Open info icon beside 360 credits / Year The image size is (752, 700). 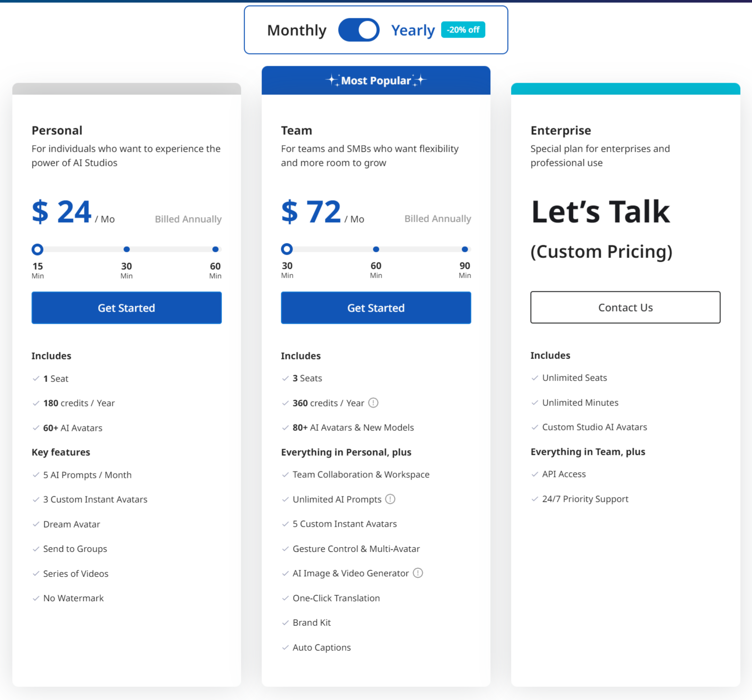click(373, 403)
